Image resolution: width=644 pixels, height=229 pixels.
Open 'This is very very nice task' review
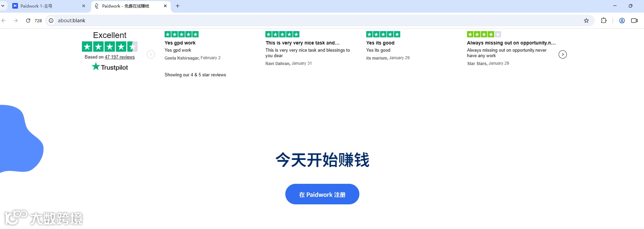302,43
